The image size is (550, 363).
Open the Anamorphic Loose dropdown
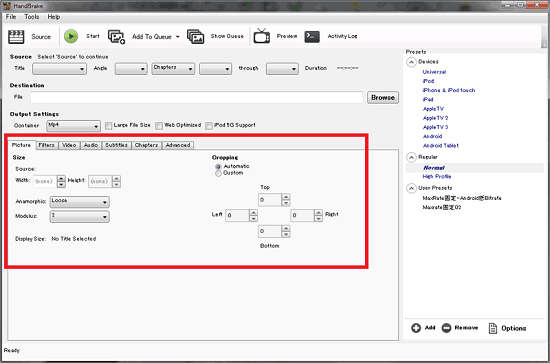tap(80, 202)
